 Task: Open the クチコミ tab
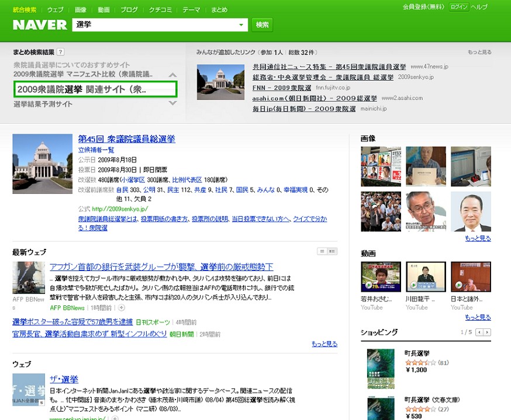click(x=160, y=10)
